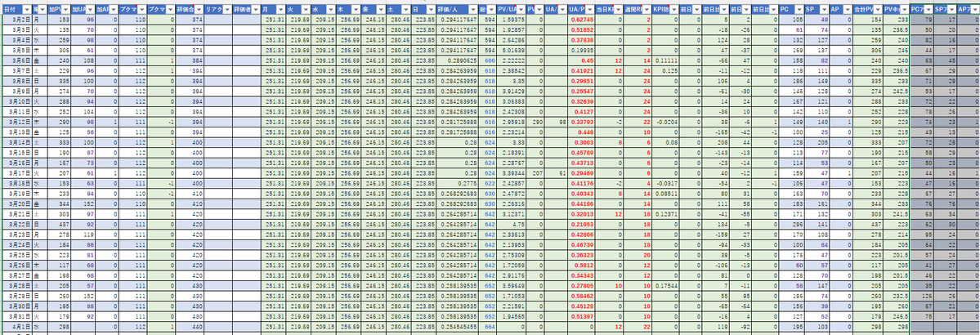Select the 3月17日 date cell

[17, 172]
